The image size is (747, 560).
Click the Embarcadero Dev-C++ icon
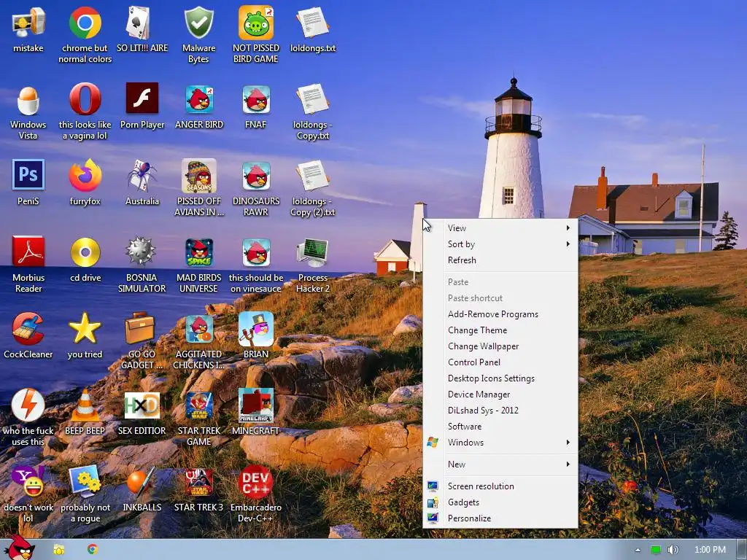click(x=256, y=482)
